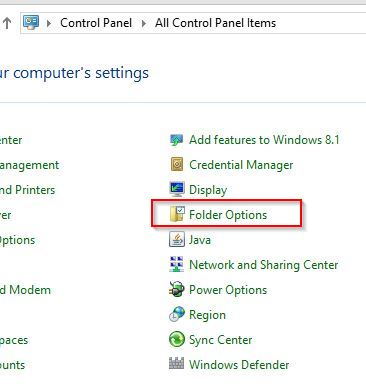Open the Sync Center green icon

tap(176, 339)
